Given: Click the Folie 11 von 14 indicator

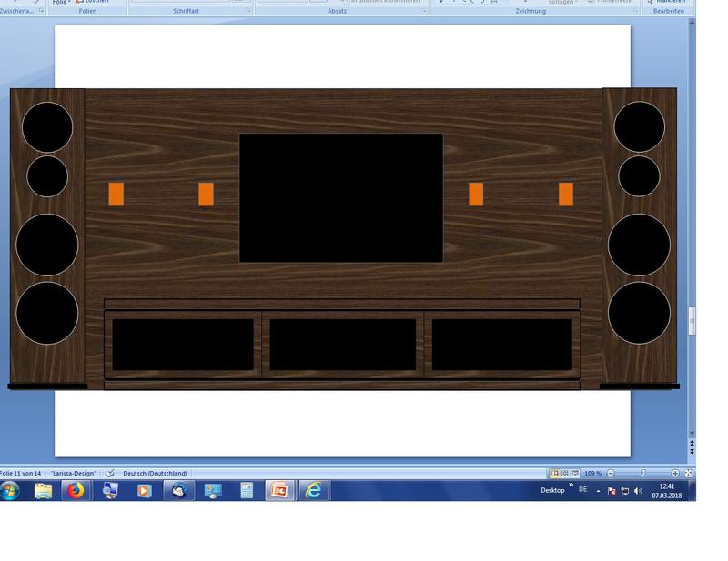Looking at the screenshot, I should (20, 474).
